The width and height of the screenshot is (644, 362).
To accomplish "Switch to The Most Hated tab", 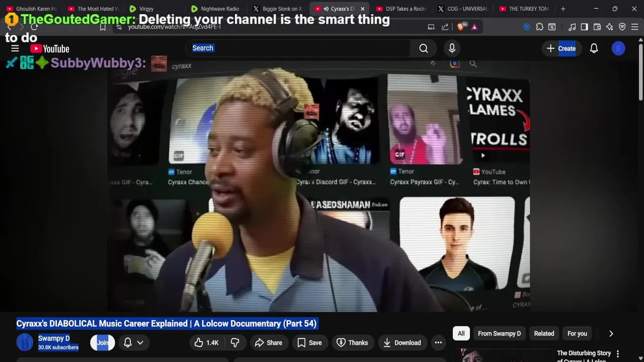I will point(93,9).
